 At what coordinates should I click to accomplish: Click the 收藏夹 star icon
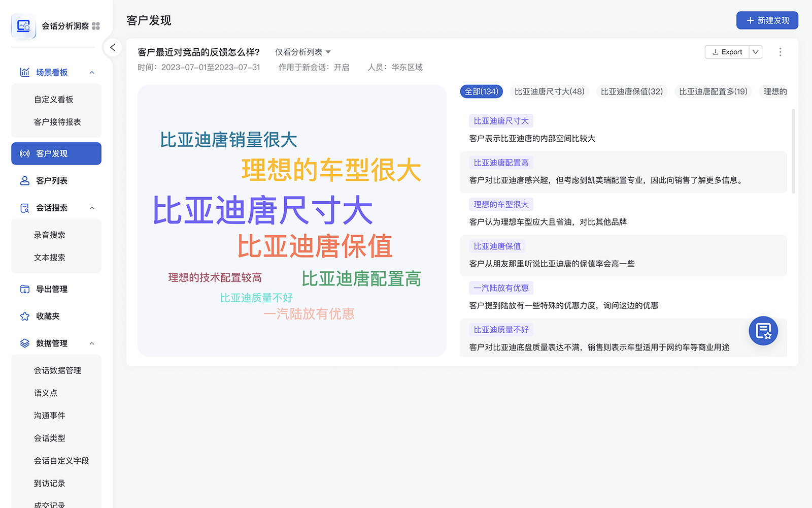click(24, 316)
